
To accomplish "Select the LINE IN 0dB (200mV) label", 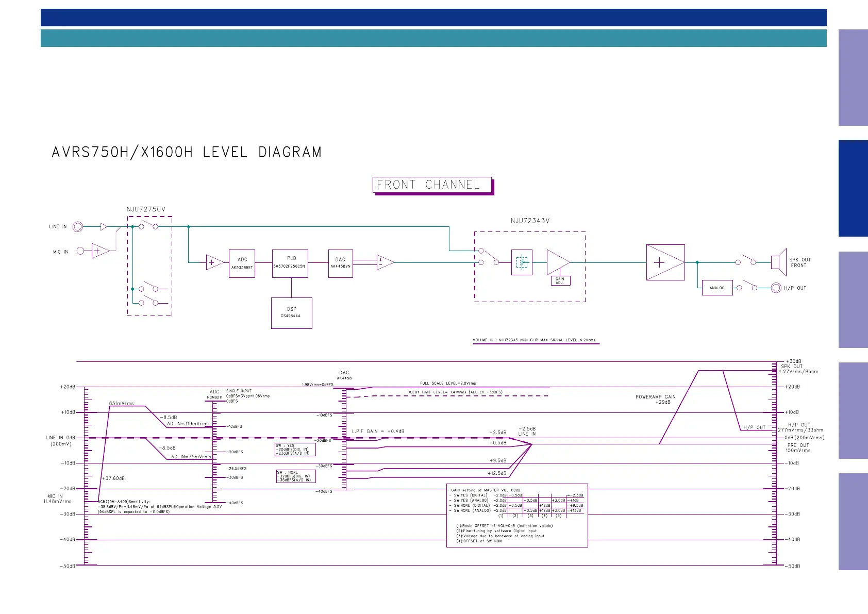I will coord(60,441).
